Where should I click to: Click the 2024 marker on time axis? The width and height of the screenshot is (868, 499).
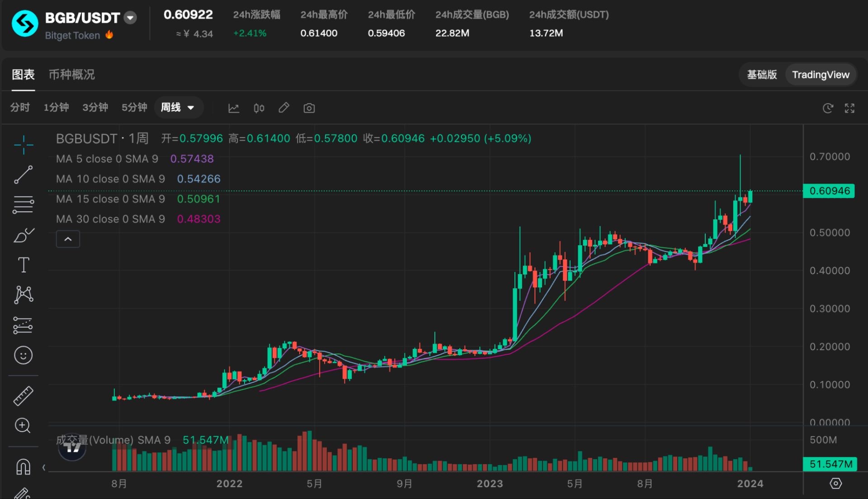750,484
